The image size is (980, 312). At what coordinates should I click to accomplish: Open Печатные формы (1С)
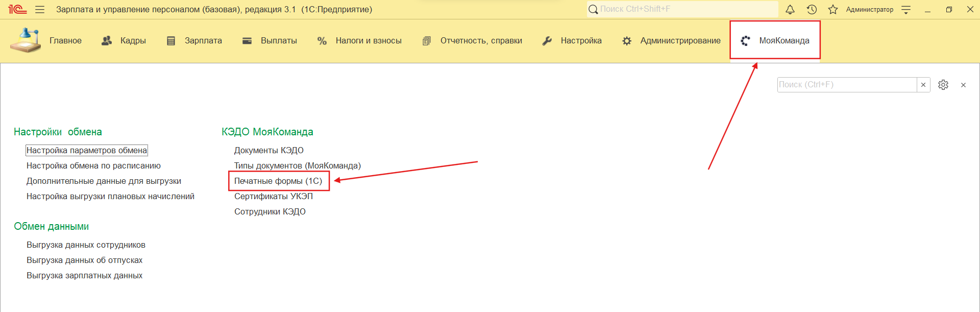(x=278, y=181)
